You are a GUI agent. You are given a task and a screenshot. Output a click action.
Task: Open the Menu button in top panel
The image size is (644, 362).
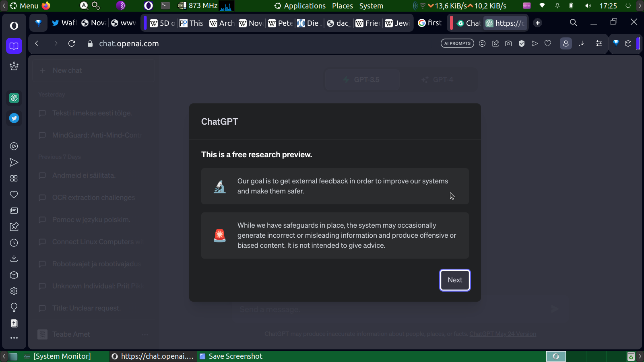coord(24,6)
